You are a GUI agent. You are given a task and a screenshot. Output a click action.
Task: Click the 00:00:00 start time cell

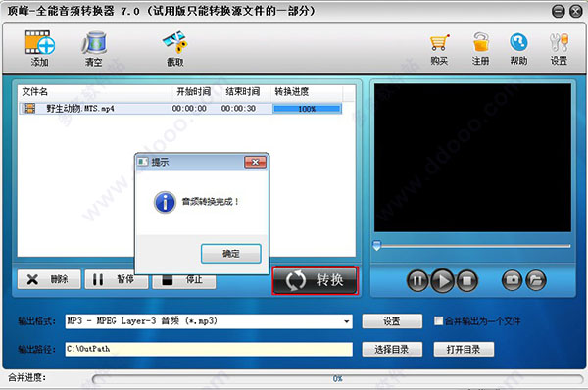pyautogui.click(x=189, y=109)
